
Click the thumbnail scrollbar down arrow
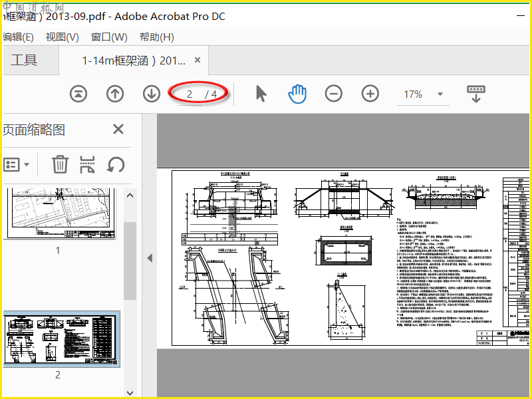click(130, 392)
